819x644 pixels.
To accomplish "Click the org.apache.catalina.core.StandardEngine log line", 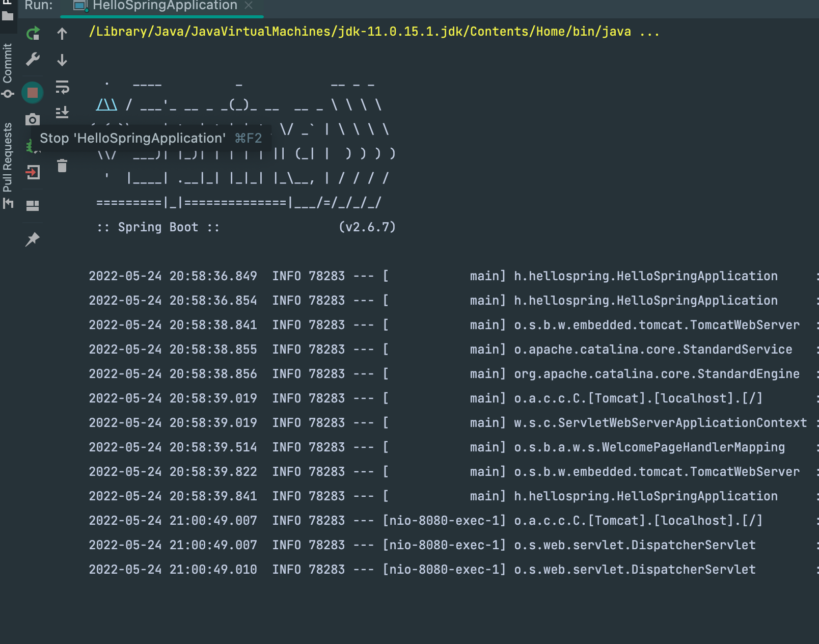I will click(x=453, y=374).
